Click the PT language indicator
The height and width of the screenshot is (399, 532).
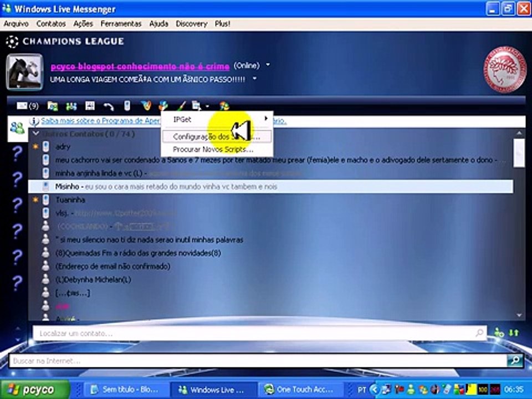tap(362, 389)
